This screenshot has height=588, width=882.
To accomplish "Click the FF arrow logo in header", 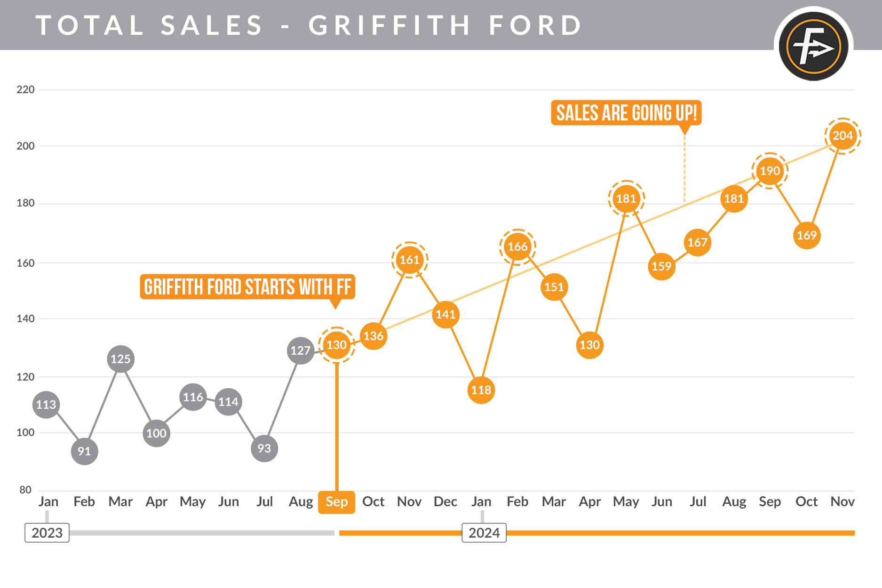I will (813, 47).
